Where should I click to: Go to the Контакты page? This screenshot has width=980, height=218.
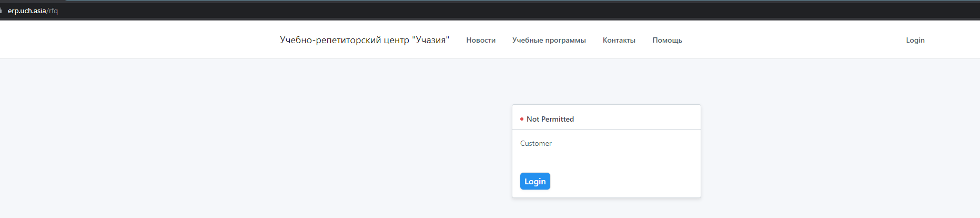pyautogui.click(x=619, y=40)
